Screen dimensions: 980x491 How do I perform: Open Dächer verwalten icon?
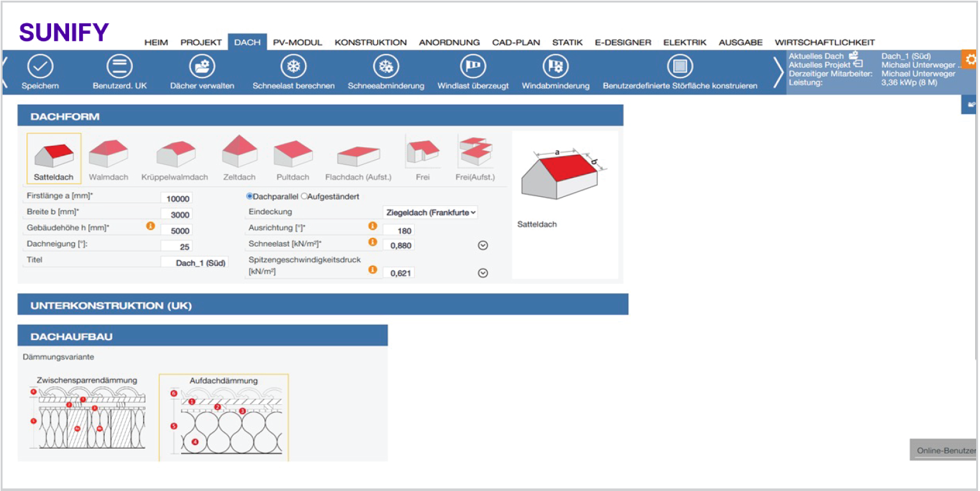tap(202, 66)
